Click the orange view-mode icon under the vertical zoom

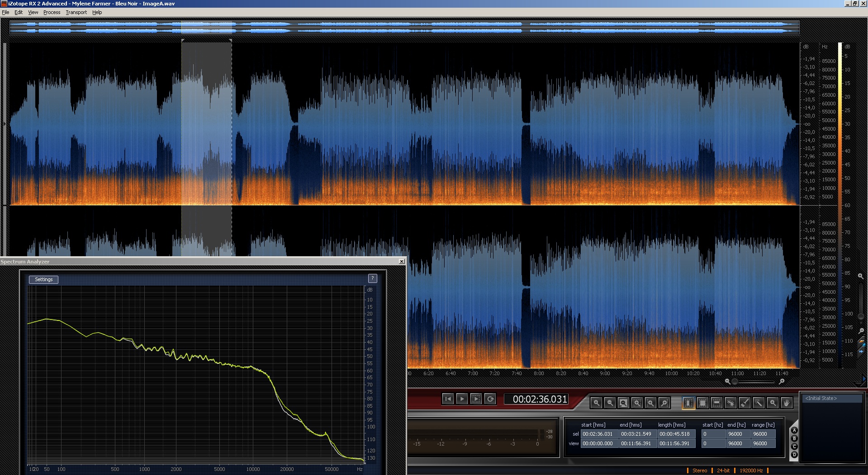click(861, 341)
